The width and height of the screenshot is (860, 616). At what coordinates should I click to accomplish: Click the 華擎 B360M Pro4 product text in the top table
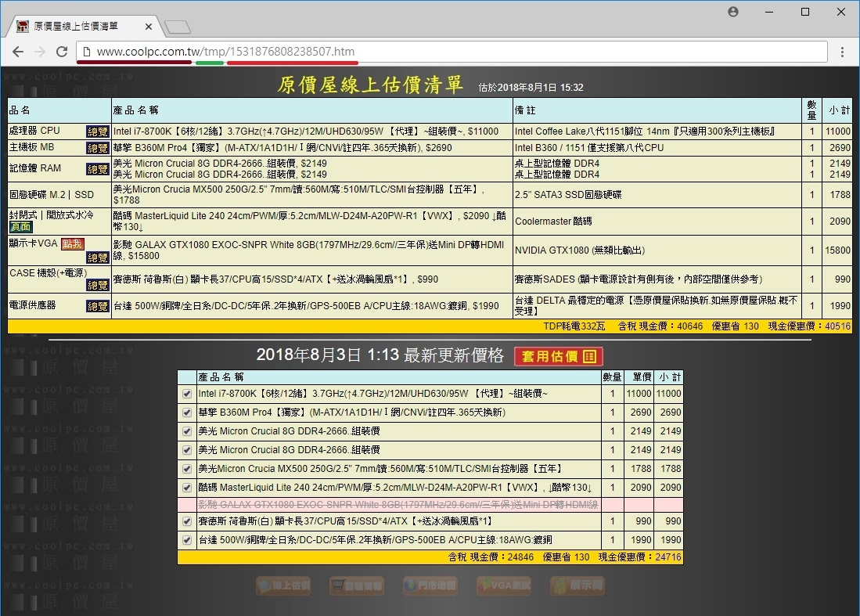282,148
